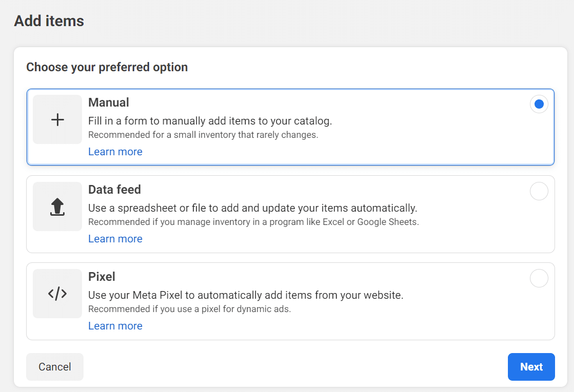Click the Pixel option title
Screen dimensions: 574x392
click(x=101, y=277)
